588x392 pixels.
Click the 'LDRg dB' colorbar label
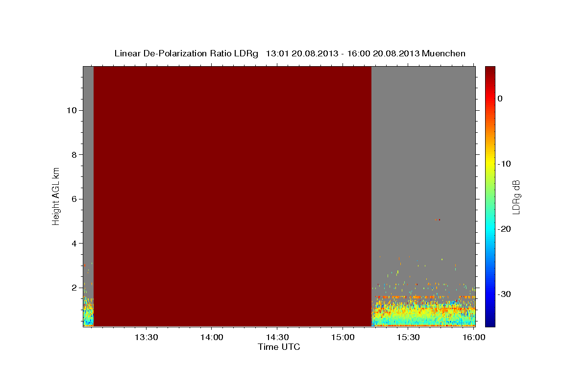click(x=515, y=196)
